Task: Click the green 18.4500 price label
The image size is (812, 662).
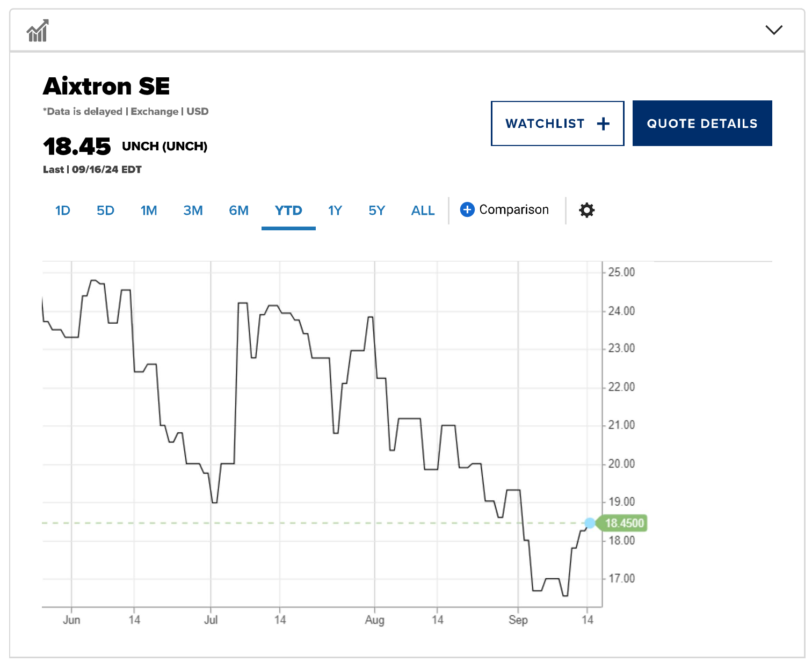Action: tap(624, 523)
